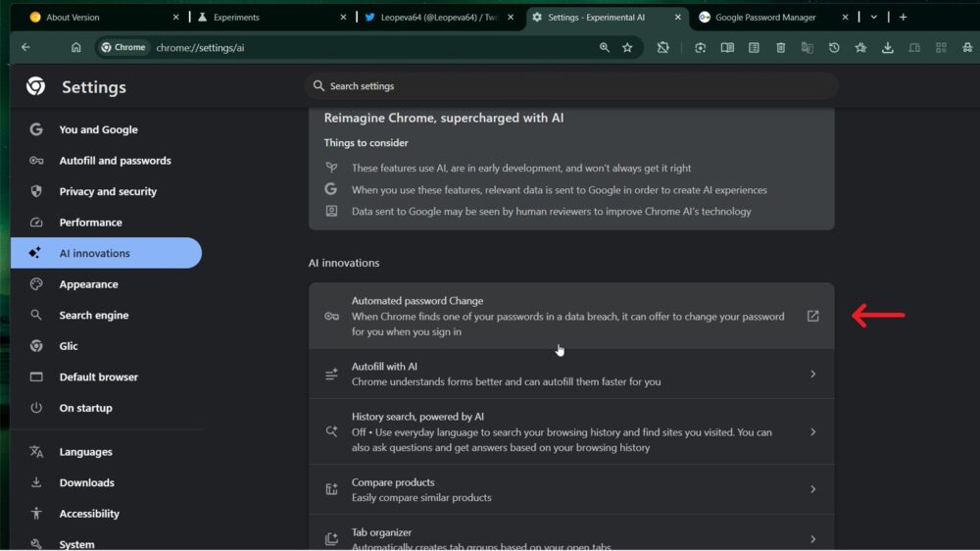Go to the Home page button
Screen dimensions: 980x551
[x=76, y=47]
